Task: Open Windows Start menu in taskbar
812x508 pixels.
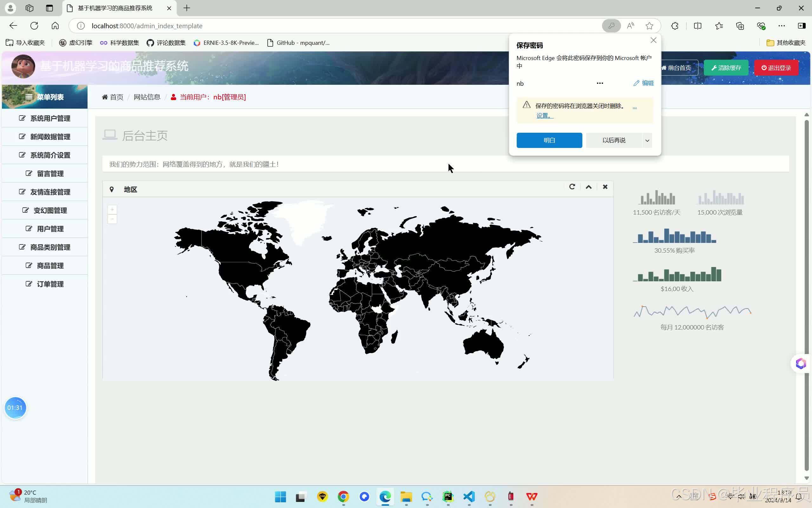Action: pos(280,497)
